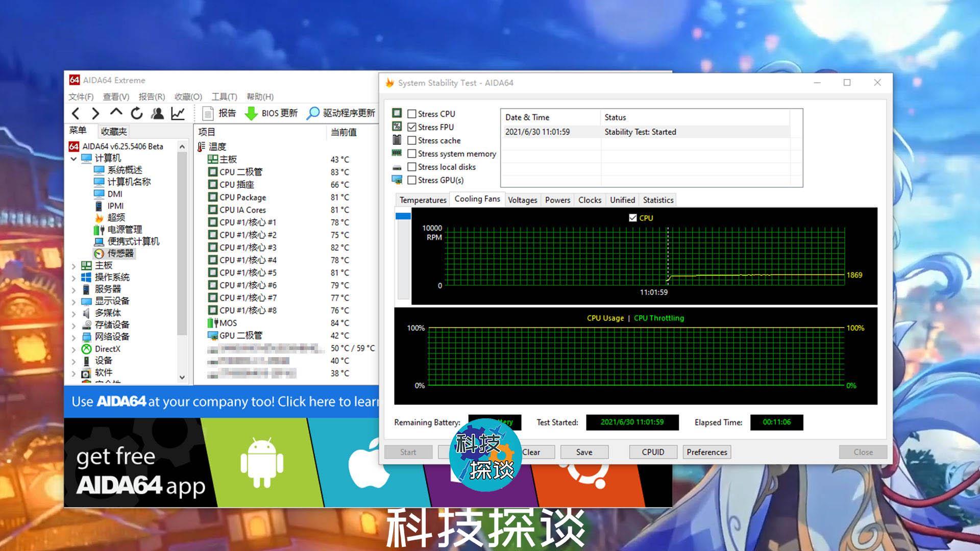The width and height of the screenshot is (980, 551).
Task: Switch to the Temperatures tab
Action: pyautogui.click(x=422, y=199)
